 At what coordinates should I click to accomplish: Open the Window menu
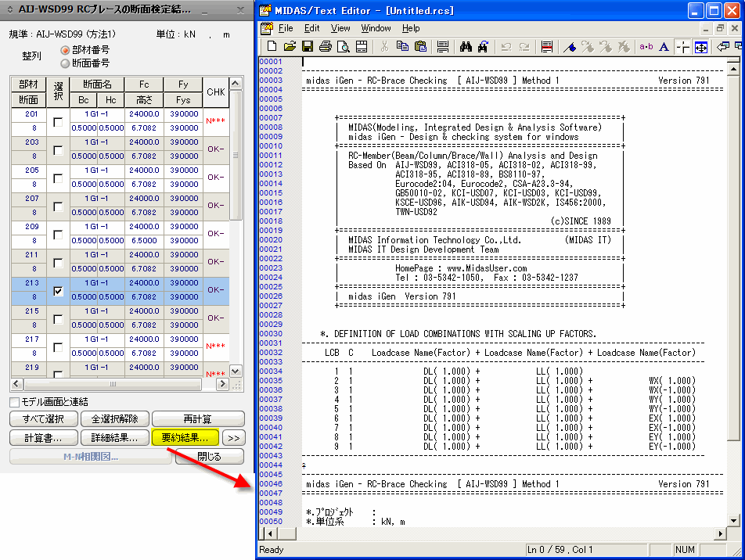pos(376,28)
